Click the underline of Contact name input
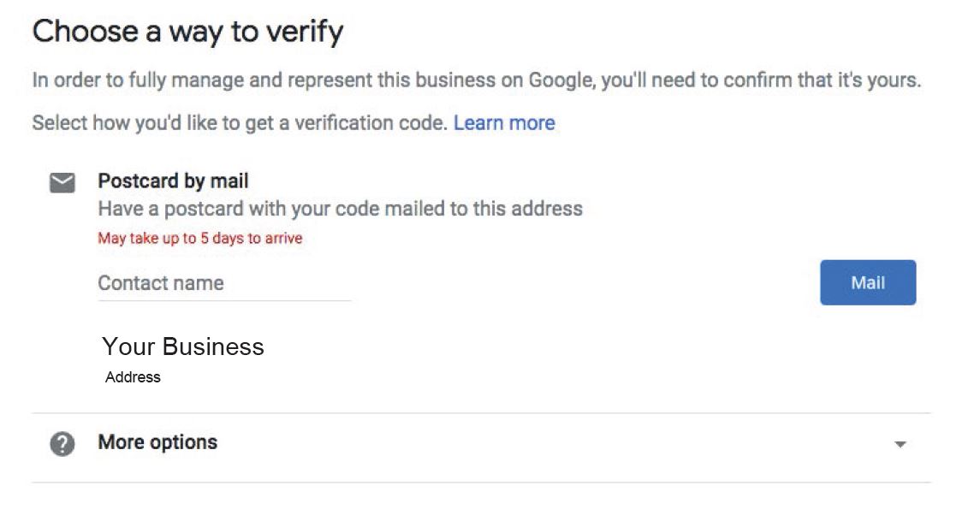 pyautogui.click(x=223, y=300)
